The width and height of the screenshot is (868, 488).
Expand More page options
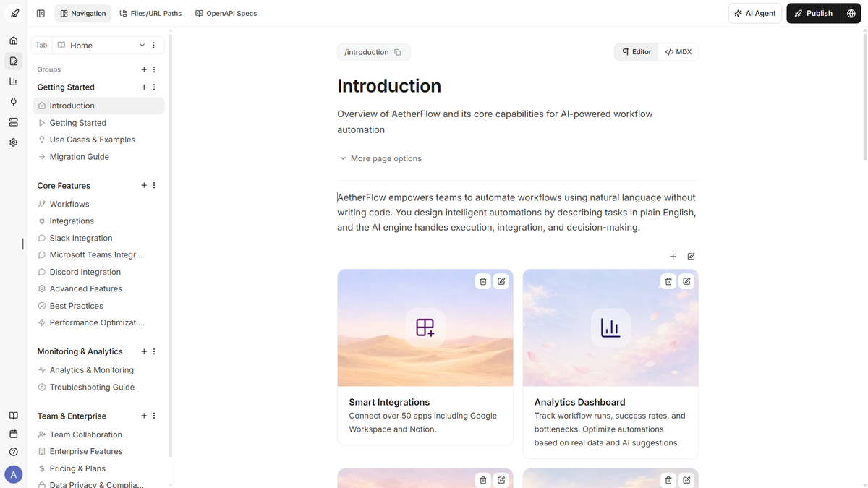380,158
